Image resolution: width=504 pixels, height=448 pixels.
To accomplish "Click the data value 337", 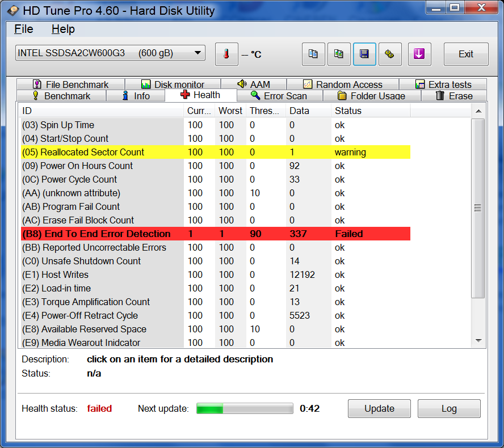I will (298, 234).
